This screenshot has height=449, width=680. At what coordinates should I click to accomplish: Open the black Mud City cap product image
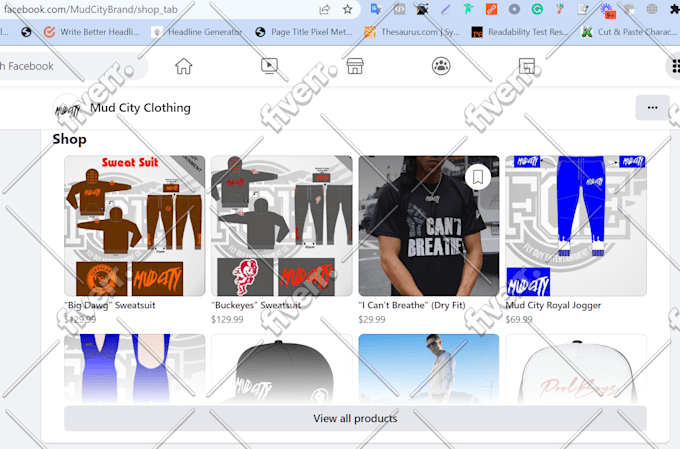click(282, 369)
